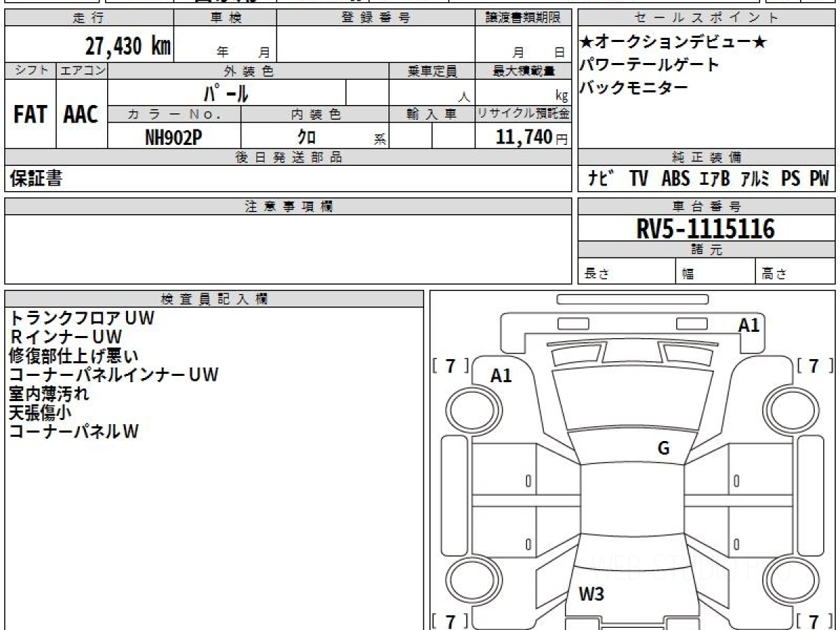The width and height of the screenshot is (840, 630).
Task: Click the AAC air-conditioner value
Action: pyautogui.click(x=81, y=115)
